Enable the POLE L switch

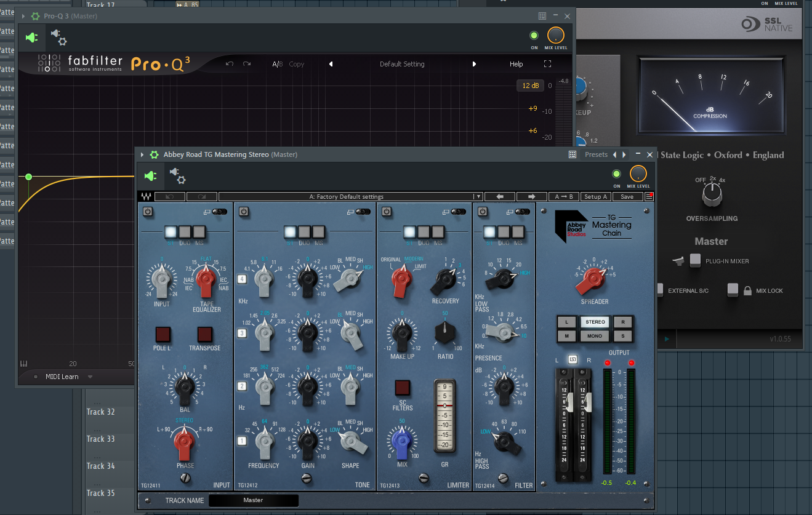(163, 335)
